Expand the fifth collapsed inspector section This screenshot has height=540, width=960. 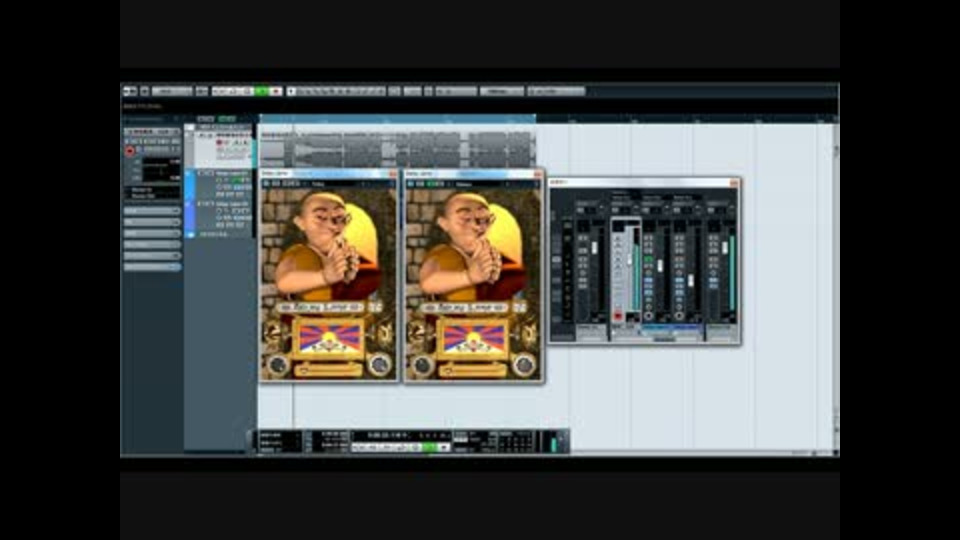pos(152,255)
